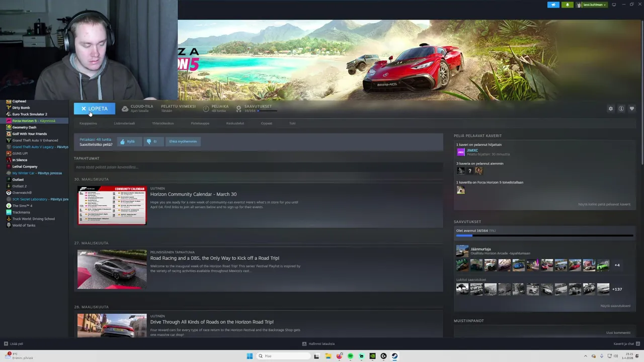Select SCP: Secret Laboratory in library
Image resolution: width=644 pixels, height=362 pixels.
point(30,199)
